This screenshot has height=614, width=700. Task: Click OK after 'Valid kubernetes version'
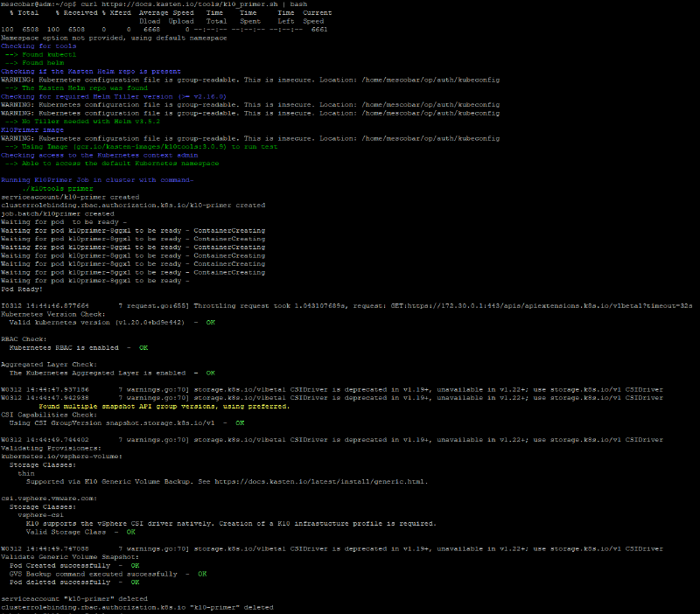(x=211, y=323)
